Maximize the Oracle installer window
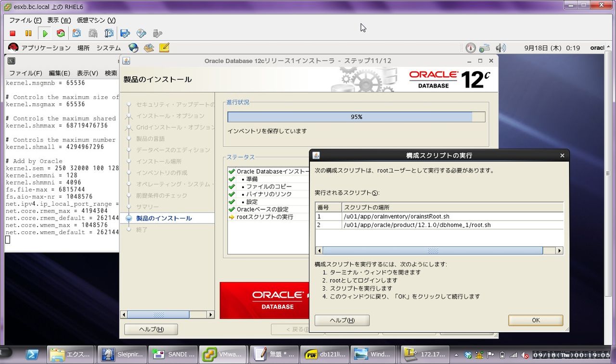Screen dimensions: 616x364 [480, 61]
